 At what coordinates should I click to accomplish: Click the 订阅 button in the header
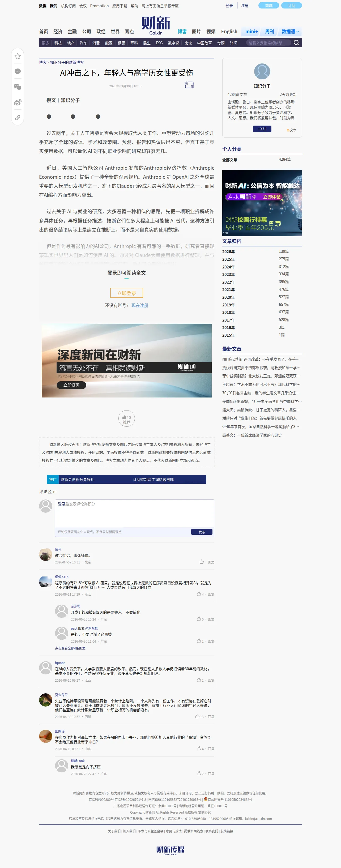pos(291,5)
